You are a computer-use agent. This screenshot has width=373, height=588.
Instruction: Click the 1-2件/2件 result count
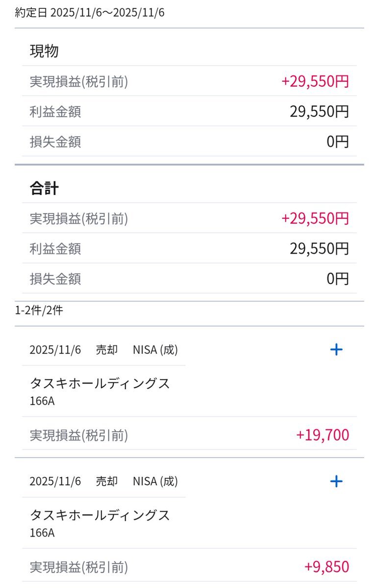(x=39, y=310)
